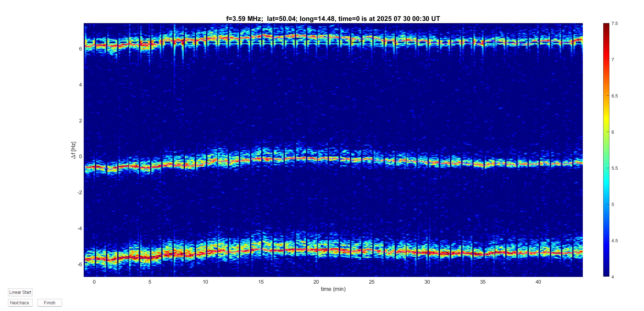Image resolution: width=644 pixels, height=311 pixels.
Task: Click the colorbar at the 7 level
Action: tap(606, 60)
